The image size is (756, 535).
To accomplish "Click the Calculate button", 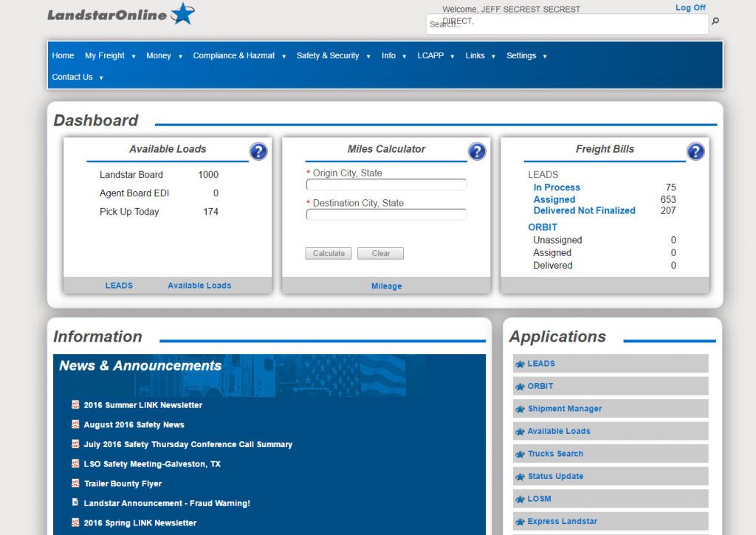I will tap(328, 253).
